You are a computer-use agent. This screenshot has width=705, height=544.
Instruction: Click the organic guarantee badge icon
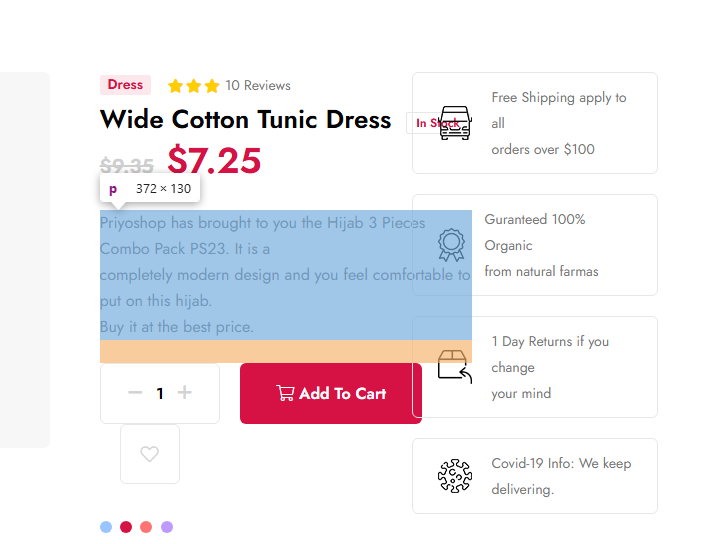point(451,245)
